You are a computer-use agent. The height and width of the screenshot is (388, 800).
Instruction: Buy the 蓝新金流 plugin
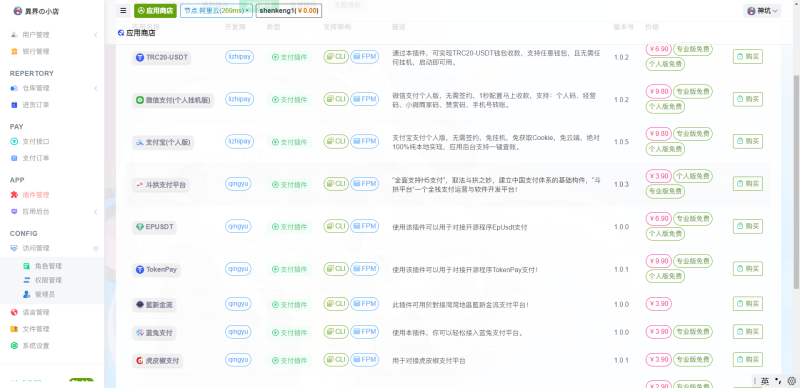[x=748, y=304]
